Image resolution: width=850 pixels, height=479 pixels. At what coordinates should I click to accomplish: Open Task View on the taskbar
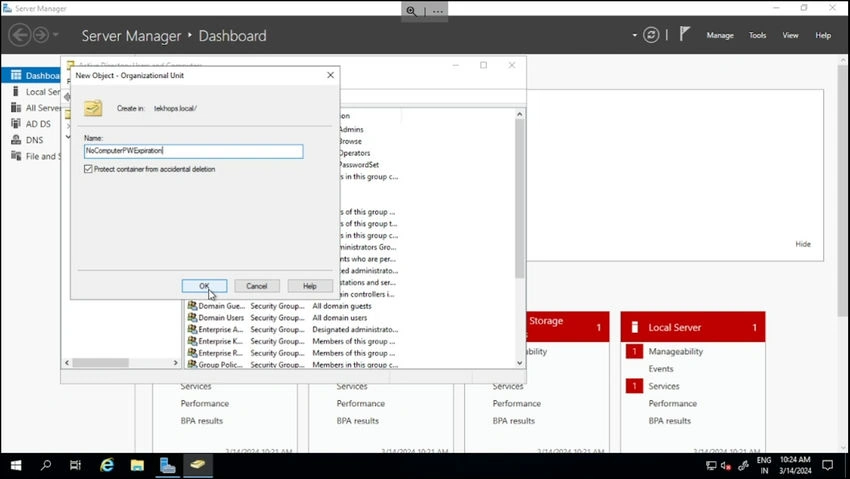click(x=75, y=465)
